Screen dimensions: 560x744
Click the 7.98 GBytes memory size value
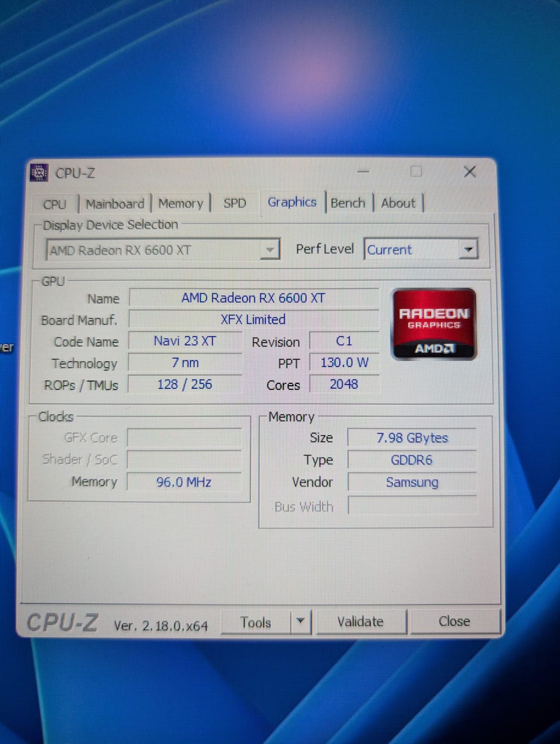[412, 438]
